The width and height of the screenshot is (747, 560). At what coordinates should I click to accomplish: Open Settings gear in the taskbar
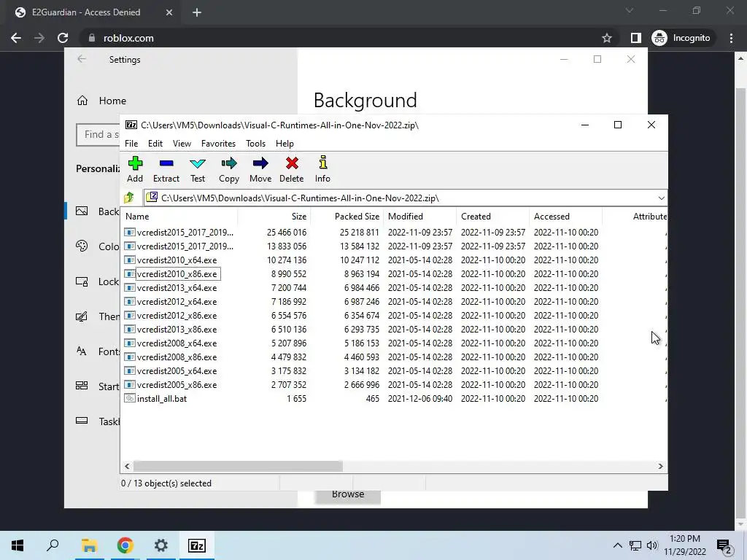click(x=161, y=545)
